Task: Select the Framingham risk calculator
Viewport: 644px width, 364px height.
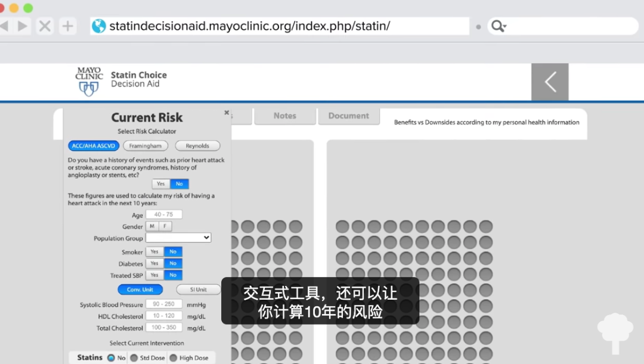Action: (x=145, y=146)
